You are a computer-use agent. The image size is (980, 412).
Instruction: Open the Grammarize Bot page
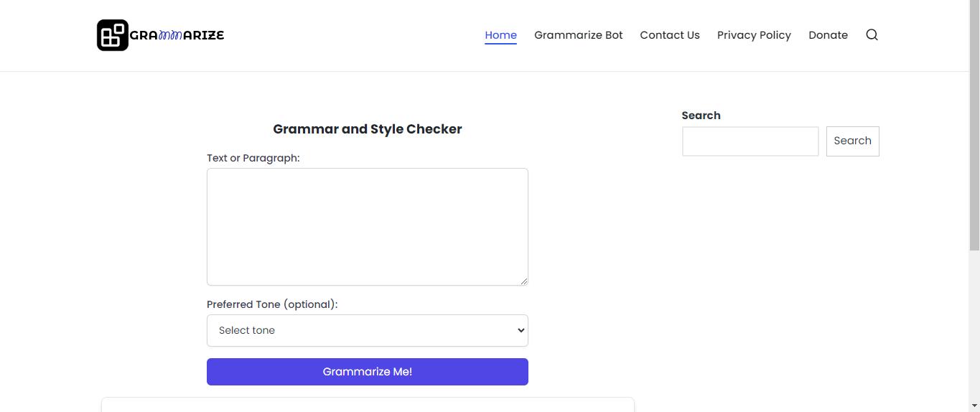point(579,35)
